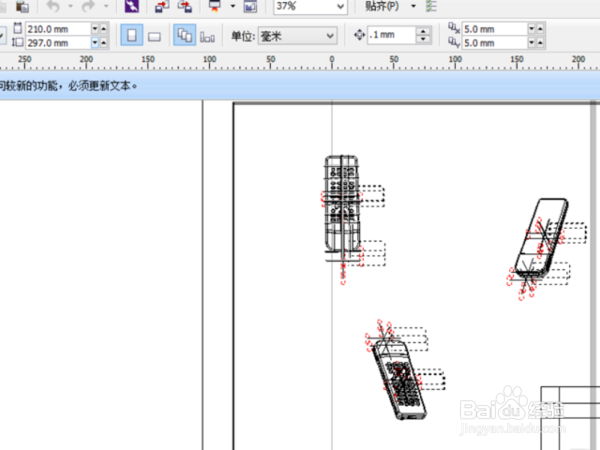Viewport: 600px width, 450px height.
Task: Click the 297.0 mm page height field
Action: (x=58, y=43)
